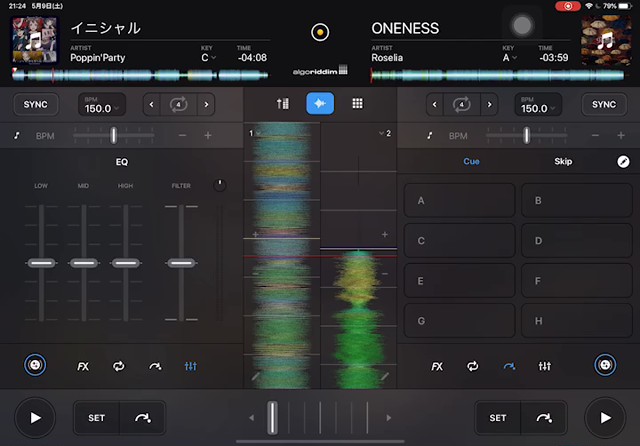Image resolution: width=640 pixels, height=446 pixels.
Task: Trigger cue pad G
Action: [x=460, y=321]
